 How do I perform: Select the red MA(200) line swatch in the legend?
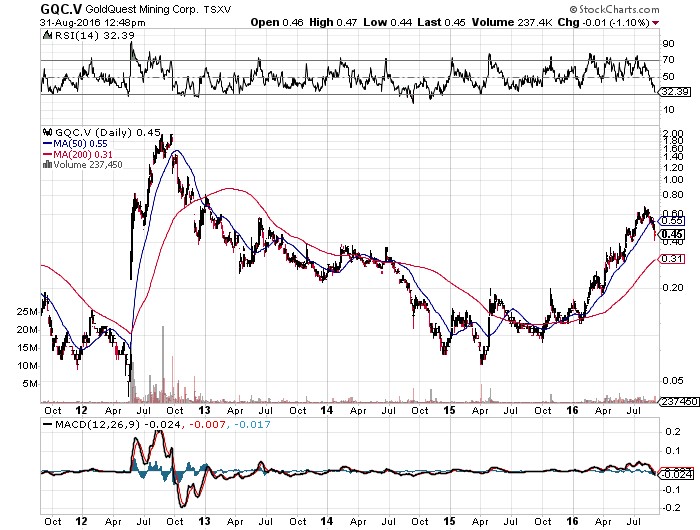pos(47,154)
